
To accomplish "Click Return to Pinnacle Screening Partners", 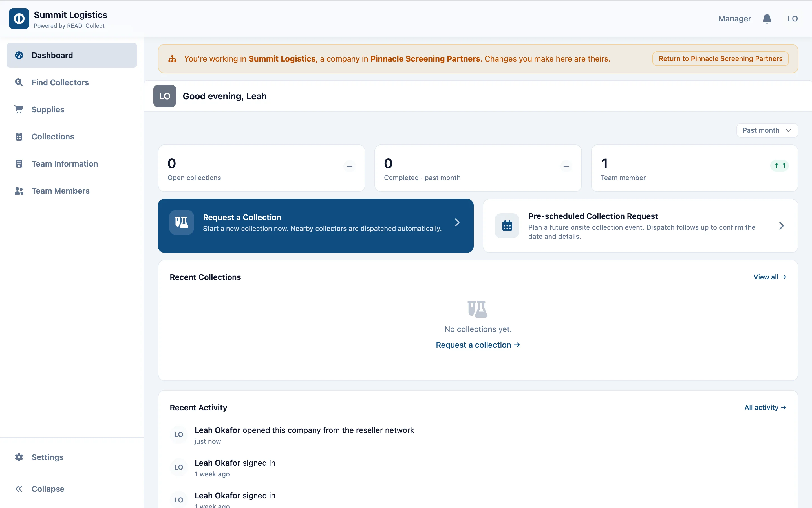I will [720, 59].
